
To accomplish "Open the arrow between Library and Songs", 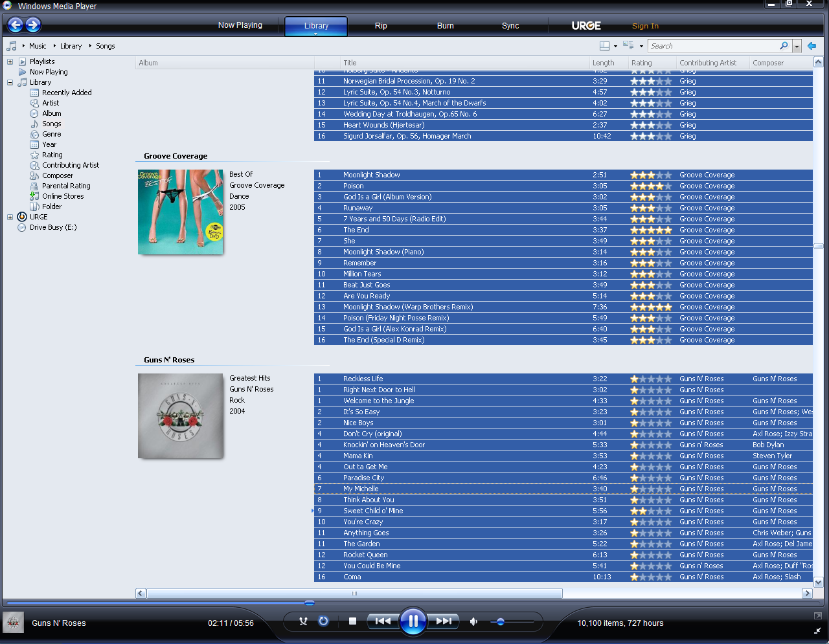I will (x=90, y=46).
